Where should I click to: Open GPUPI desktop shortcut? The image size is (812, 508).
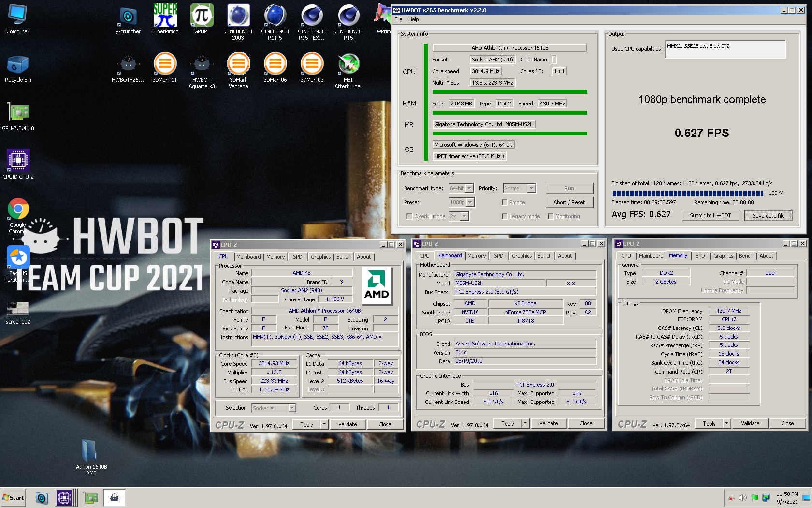pos(202,19)
